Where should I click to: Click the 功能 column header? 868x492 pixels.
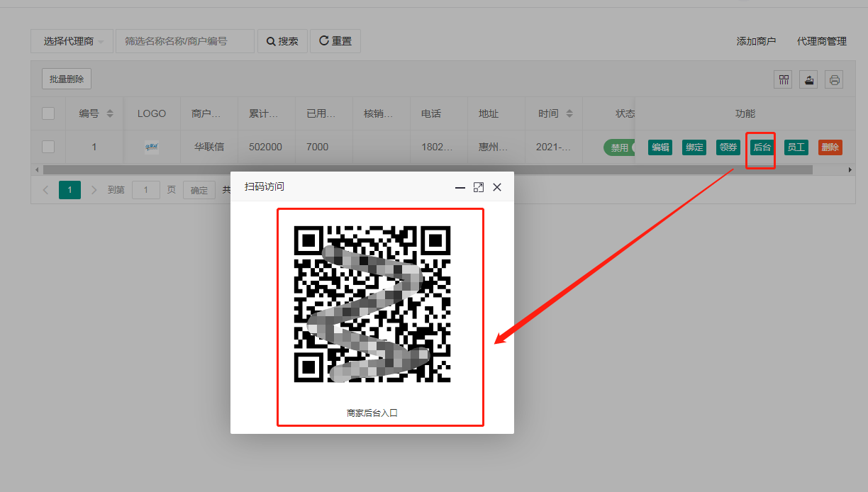click(745, 113)
